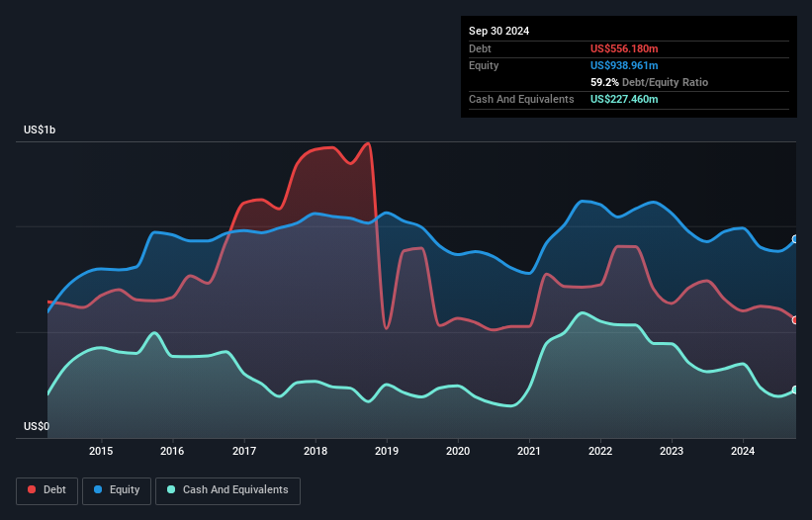Click the 2018 x-axis label
Screen dimensions: 812x520
(316, 451)
